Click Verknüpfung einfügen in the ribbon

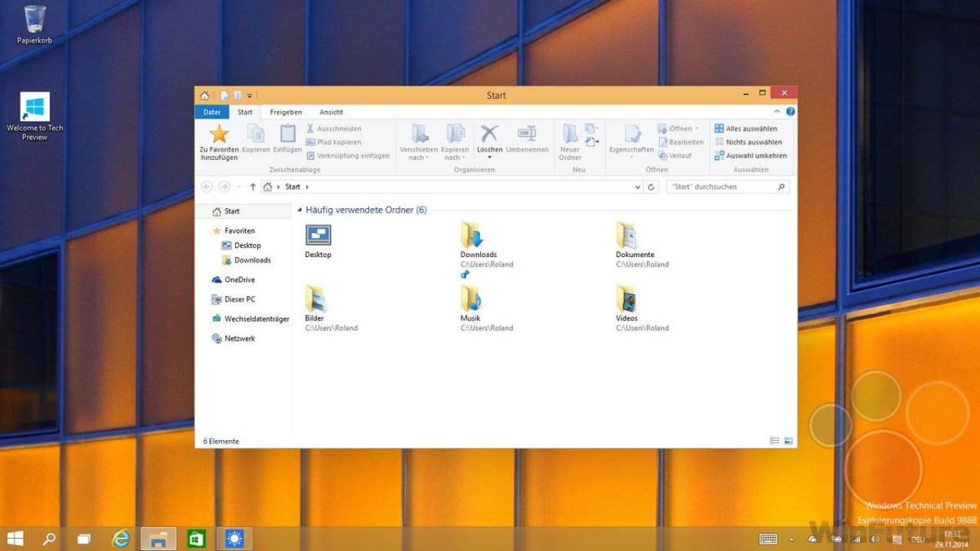click(348, 155)
